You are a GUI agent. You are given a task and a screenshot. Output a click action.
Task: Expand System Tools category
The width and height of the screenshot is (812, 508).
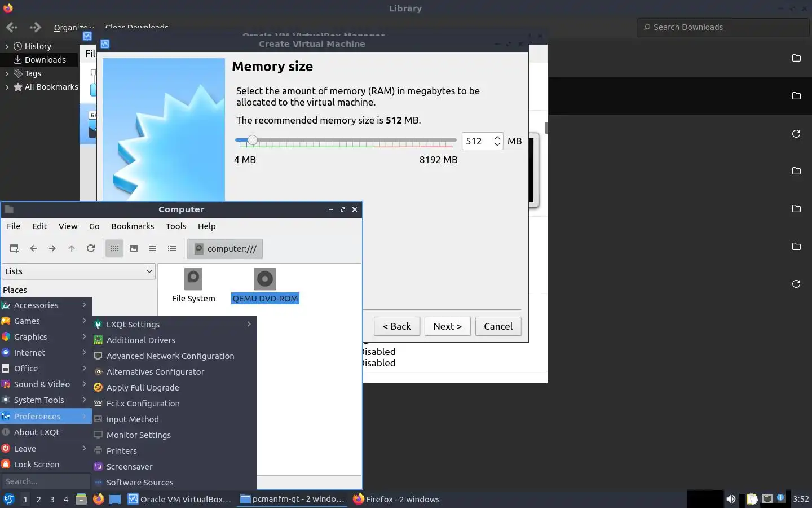coord(46,400)
